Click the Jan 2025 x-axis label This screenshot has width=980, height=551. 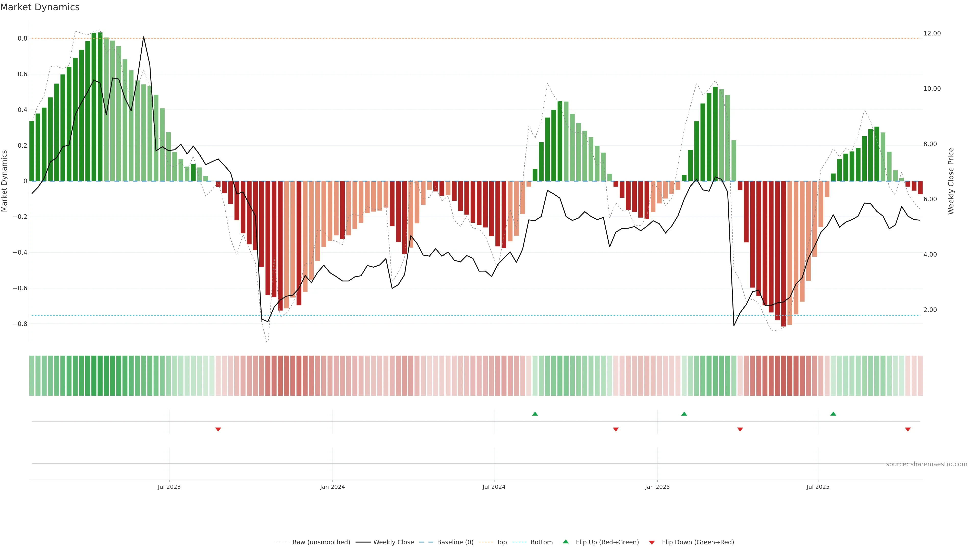click(x=657, y=487)
